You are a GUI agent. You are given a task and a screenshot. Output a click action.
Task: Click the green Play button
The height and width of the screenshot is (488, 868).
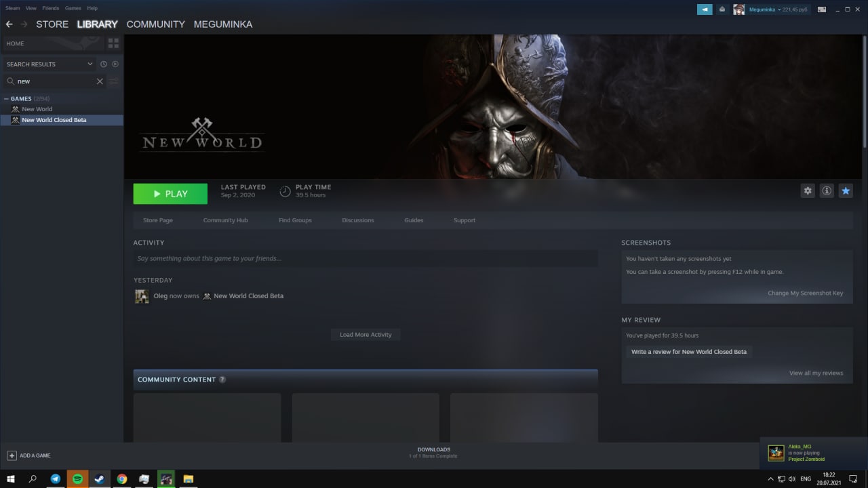tap(170, 194)
